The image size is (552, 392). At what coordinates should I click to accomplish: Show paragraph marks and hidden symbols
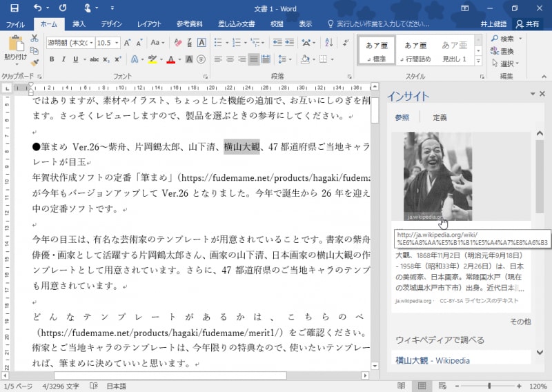click(346, 43)
